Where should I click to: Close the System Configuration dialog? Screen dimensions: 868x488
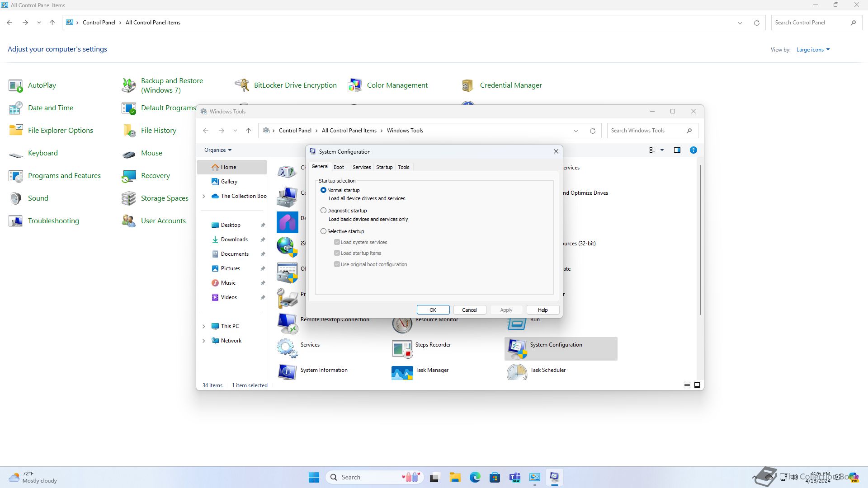coord(556,152)
